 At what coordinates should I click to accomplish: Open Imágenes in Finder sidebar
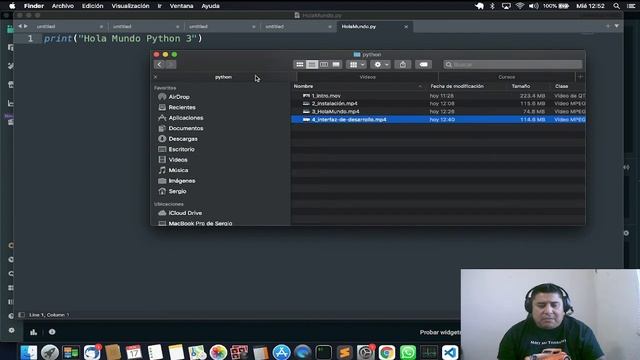177,181
